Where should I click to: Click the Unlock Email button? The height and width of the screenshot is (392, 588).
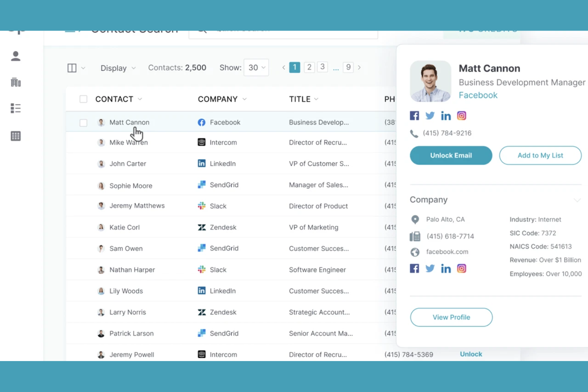451,155
